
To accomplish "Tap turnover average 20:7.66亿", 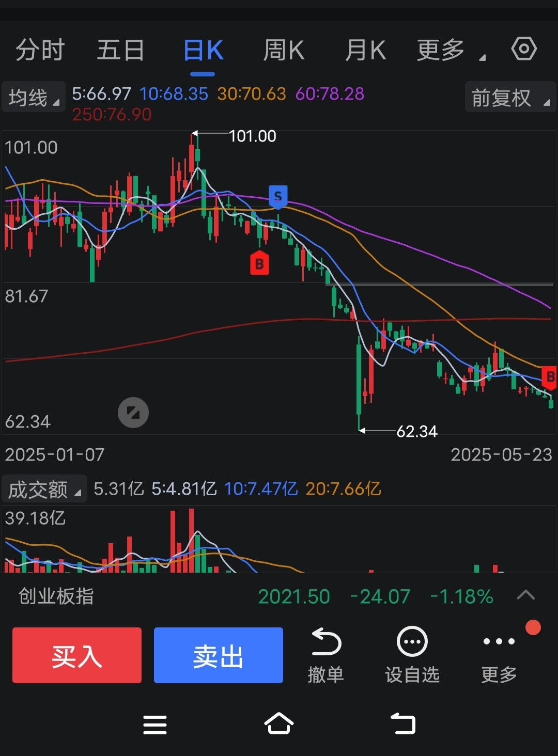I will pos(343,488).
